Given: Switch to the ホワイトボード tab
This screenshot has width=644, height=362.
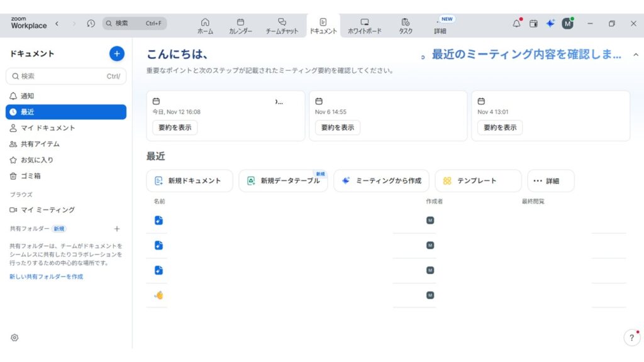Looking at the screenshot, I should [364, 26].
